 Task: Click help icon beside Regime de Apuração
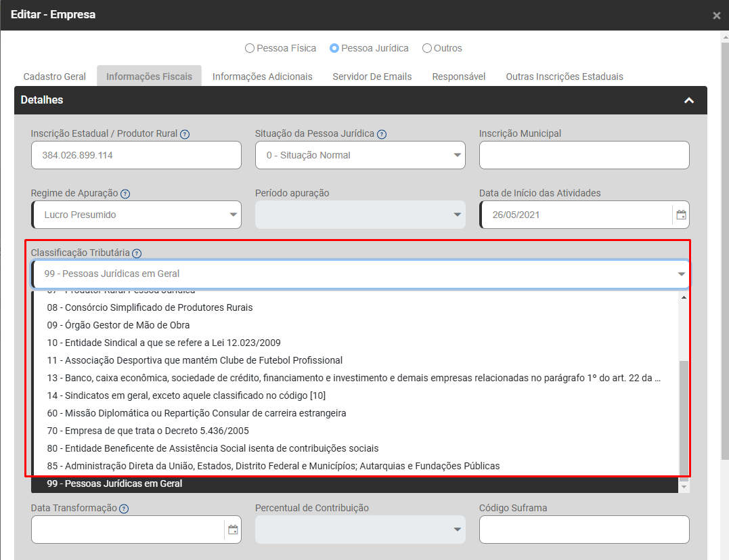click(125, 194)
